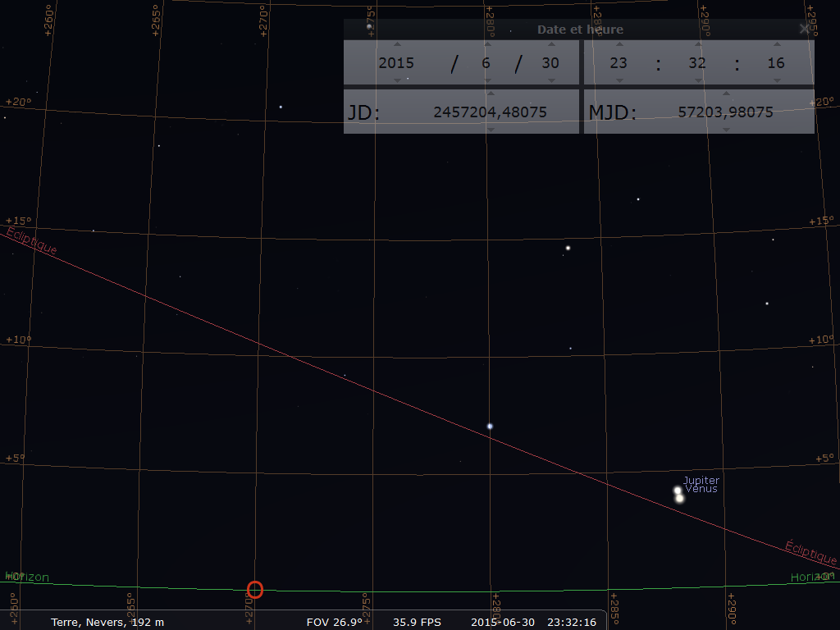Image resolution: width=840 pixels, height=630 pixels.
Task: Select the planet Jupiter
Action: coord(678,491)
